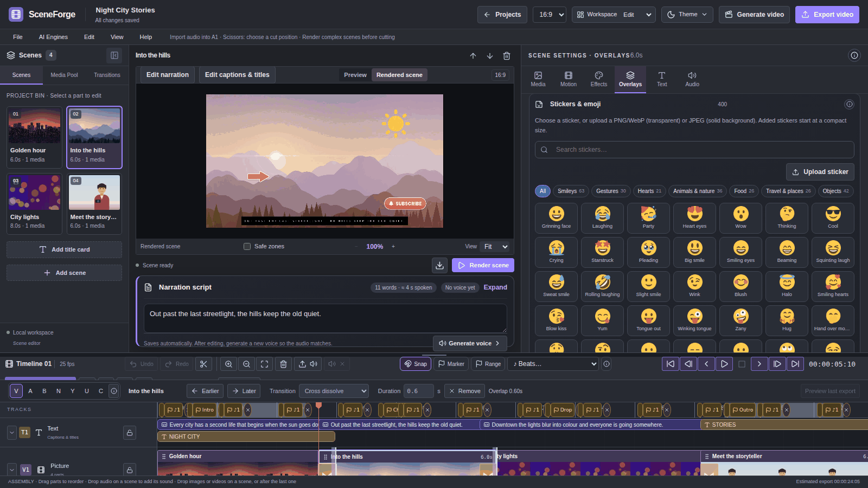868x488 pixels.
Task: Expand the narration script editor
Action: point(495,287)
